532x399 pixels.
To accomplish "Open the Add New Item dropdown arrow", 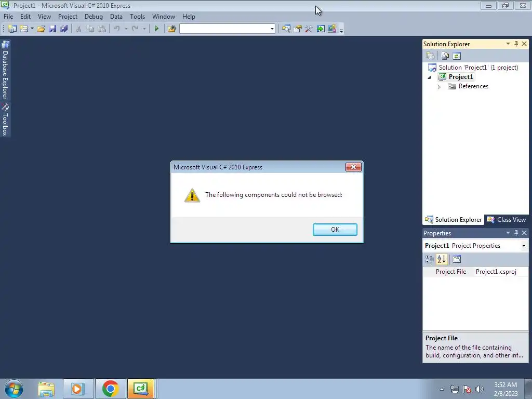I will [x=32, y=29].
